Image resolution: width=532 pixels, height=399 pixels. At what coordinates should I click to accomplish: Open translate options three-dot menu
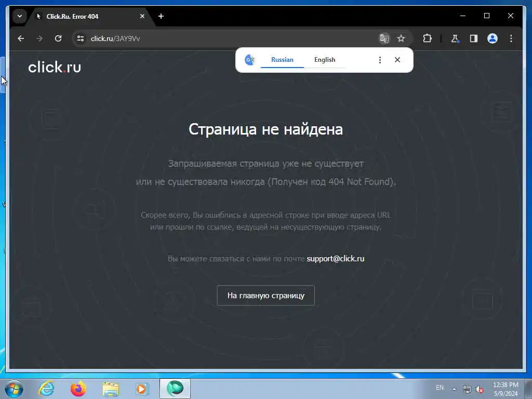click(380, 60)
